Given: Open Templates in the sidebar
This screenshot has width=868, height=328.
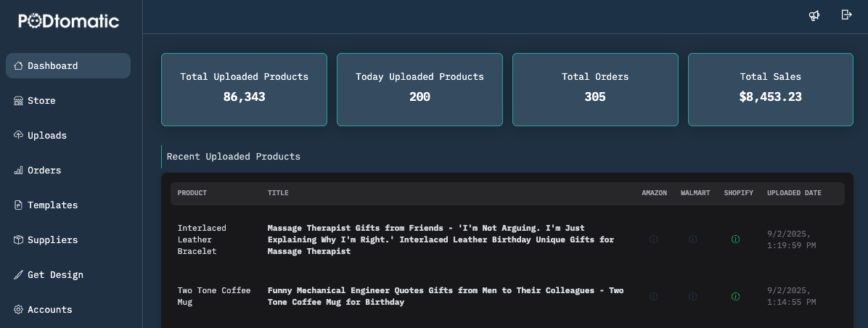Looking at the screenshot, I should tap(68, 205).
